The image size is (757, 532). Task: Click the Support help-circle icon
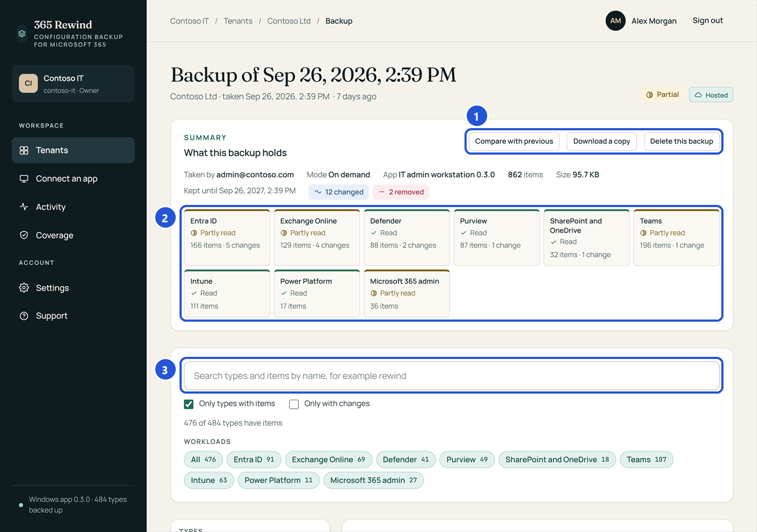[24, 316]
